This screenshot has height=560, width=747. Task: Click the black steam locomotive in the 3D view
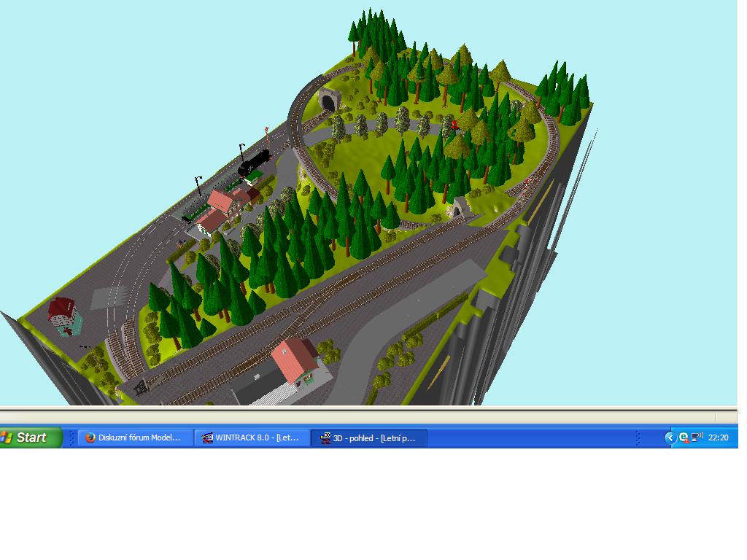pos(255,163)
